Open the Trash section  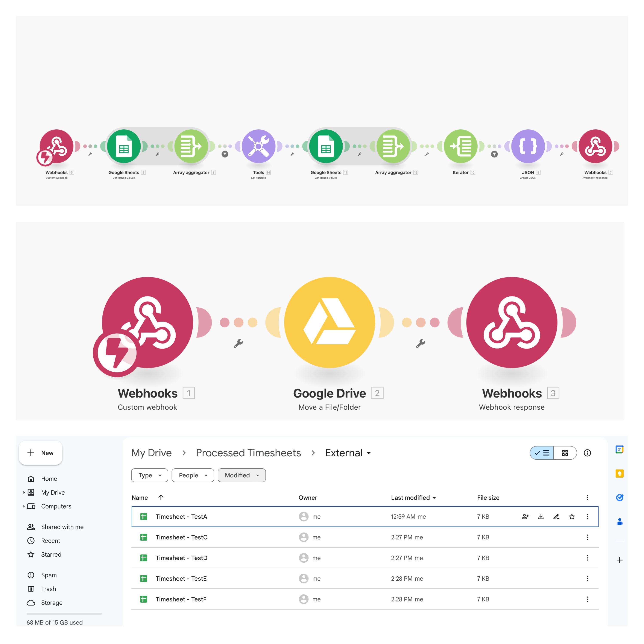tap(48, 589)
